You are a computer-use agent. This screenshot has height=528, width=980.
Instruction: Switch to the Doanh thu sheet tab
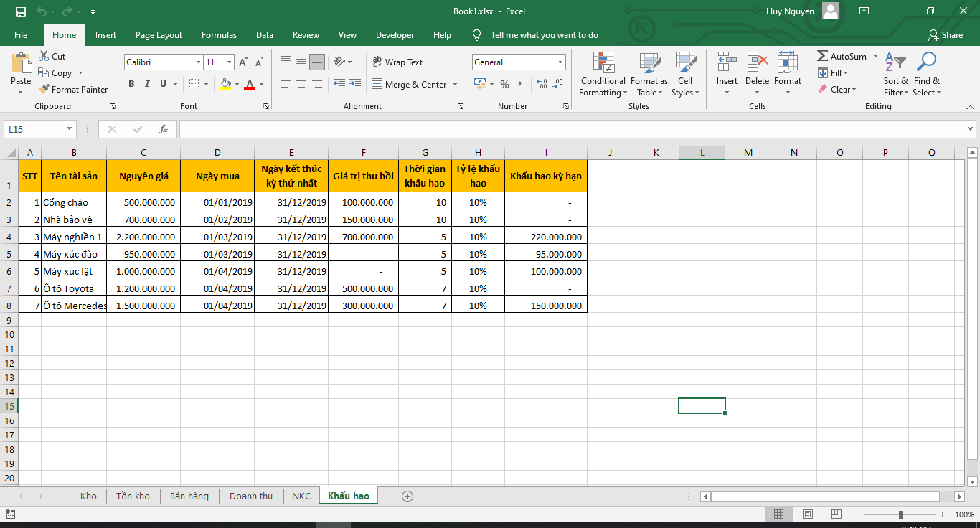(x=251, y=496)
